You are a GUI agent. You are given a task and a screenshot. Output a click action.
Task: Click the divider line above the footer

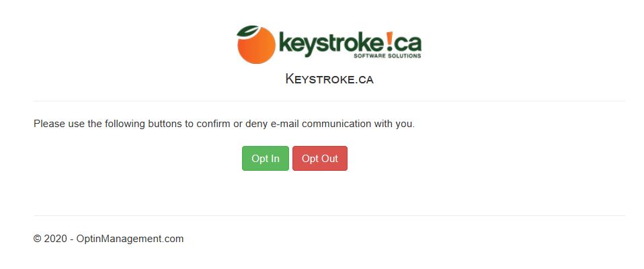pyautogui.click(x=329, y=216)
